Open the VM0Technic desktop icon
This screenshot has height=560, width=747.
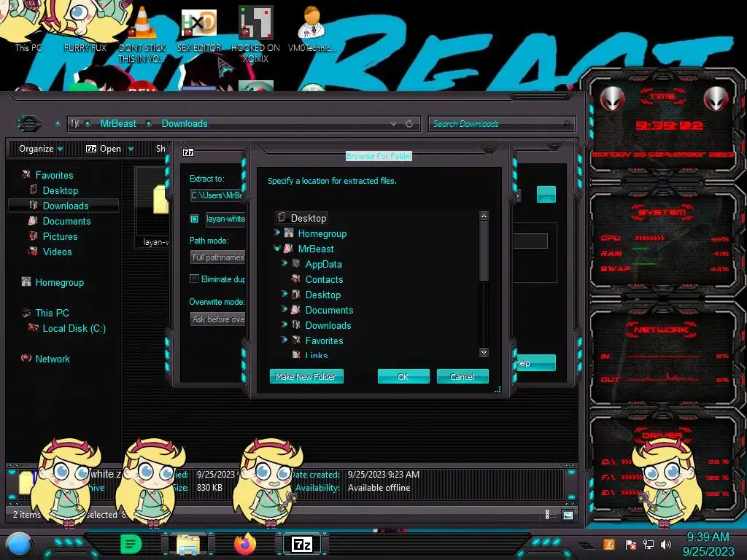[311, 29]
